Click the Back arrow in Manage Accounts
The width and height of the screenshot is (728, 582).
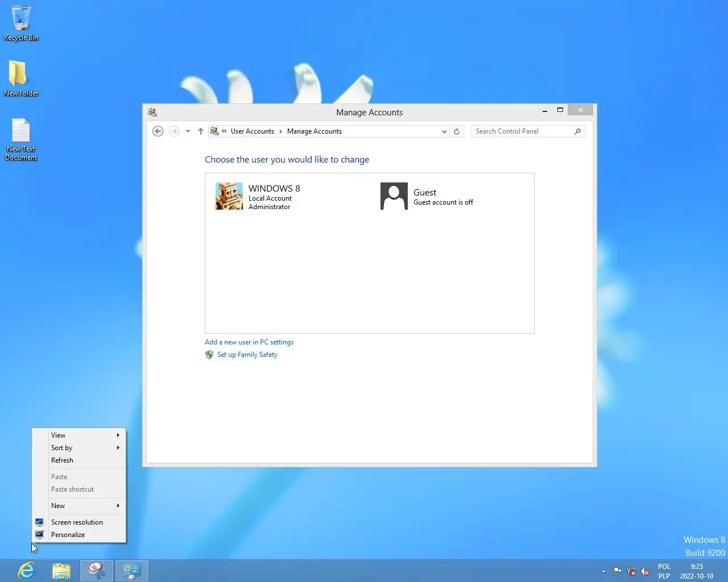click(x=158, y=131)
